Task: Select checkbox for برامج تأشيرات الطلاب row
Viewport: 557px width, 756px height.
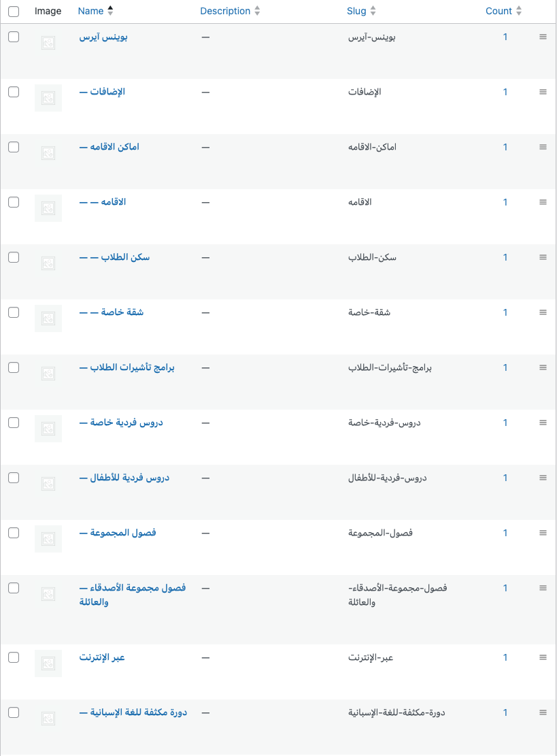Action: 14,367
